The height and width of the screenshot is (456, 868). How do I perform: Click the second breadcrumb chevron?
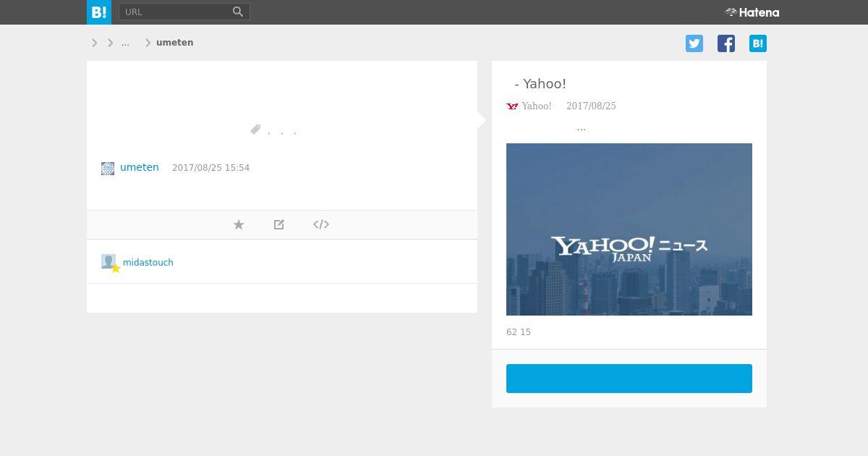click(x=111, y=43)
